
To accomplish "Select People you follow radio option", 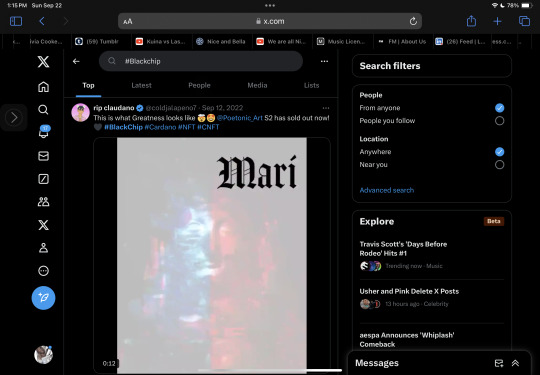I will click(499, 121).
